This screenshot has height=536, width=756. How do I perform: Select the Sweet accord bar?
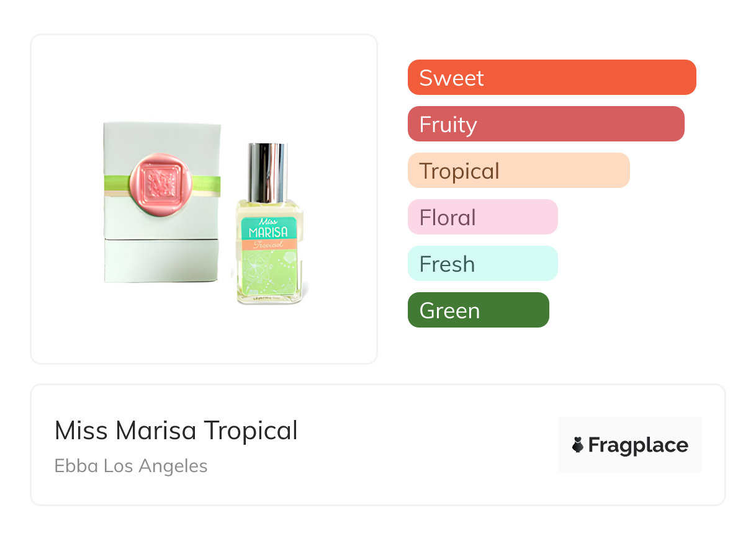551,78
